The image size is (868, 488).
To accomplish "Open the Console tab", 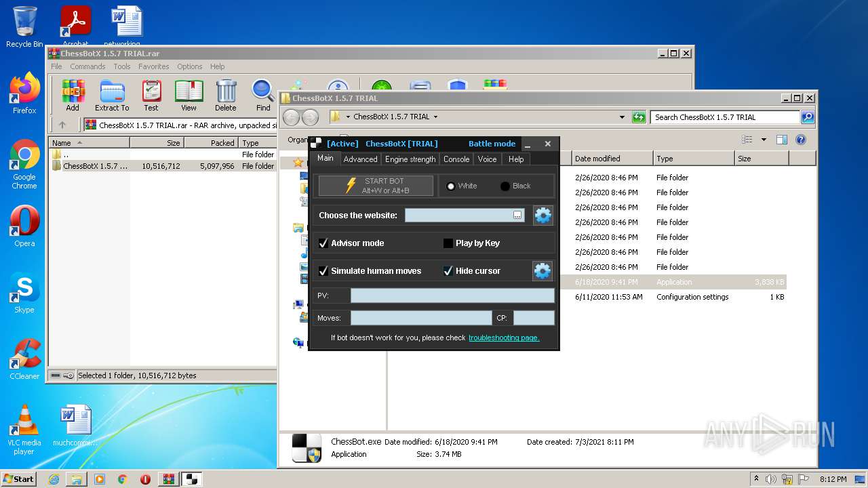I will pyautogui.click(x=456, y=159).
